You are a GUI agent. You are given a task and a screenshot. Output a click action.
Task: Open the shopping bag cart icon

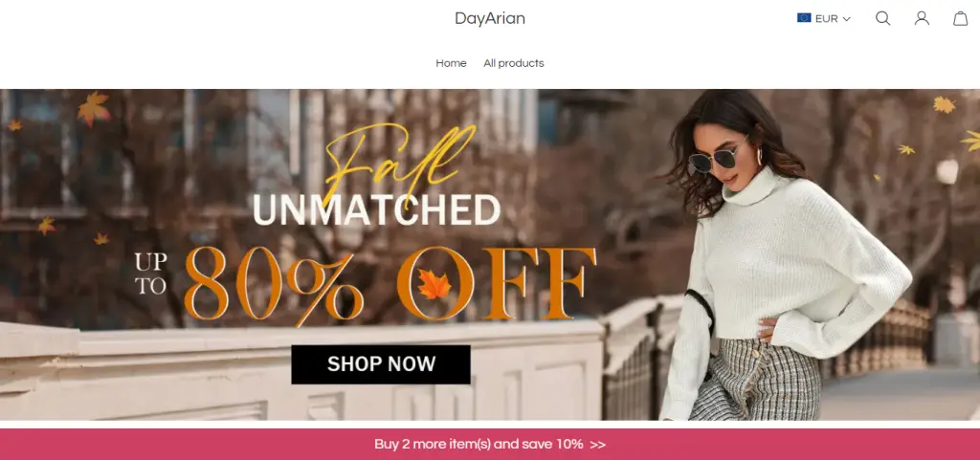(x=961, y=19)
